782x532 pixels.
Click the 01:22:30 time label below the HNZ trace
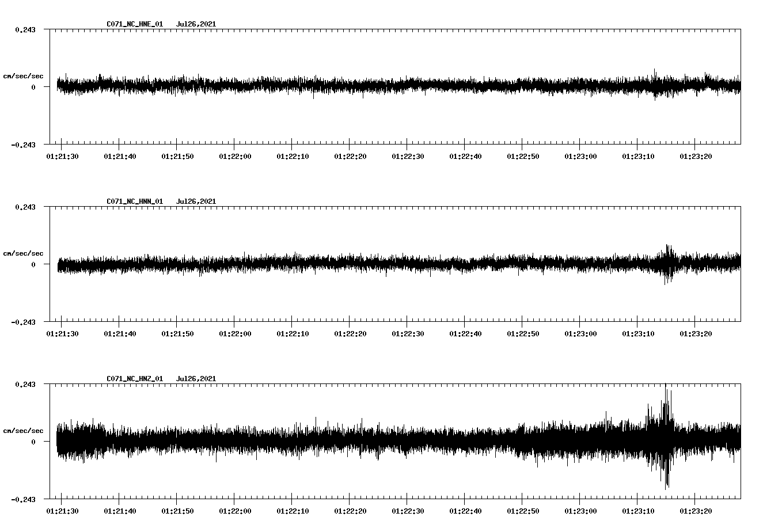407,511
